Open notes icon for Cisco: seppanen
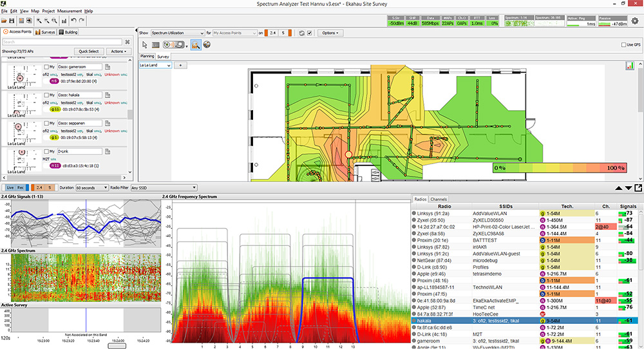644x349 pixels. (x=108, y=123)
